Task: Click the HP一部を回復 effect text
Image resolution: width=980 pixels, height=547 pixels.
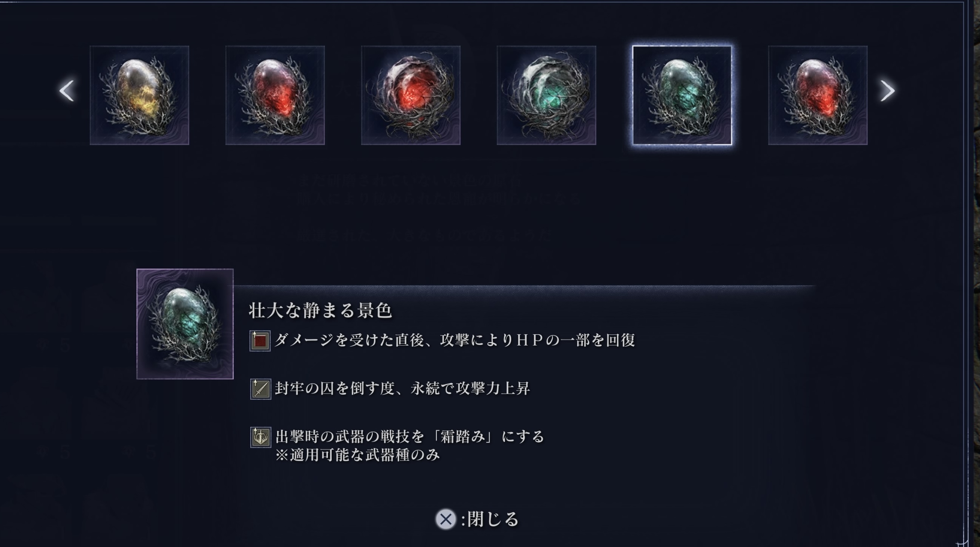Action: (x=455, y=340)
